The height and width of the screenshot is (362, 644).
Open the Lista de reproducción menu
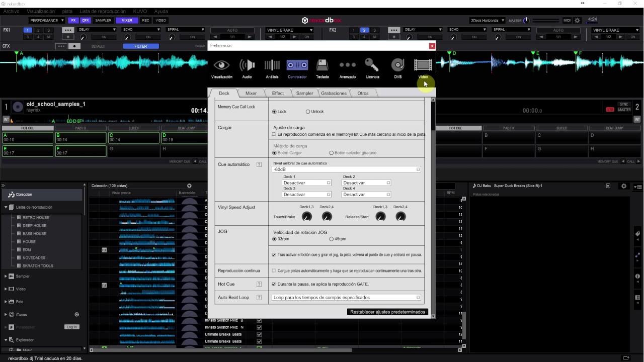(103, 11)
